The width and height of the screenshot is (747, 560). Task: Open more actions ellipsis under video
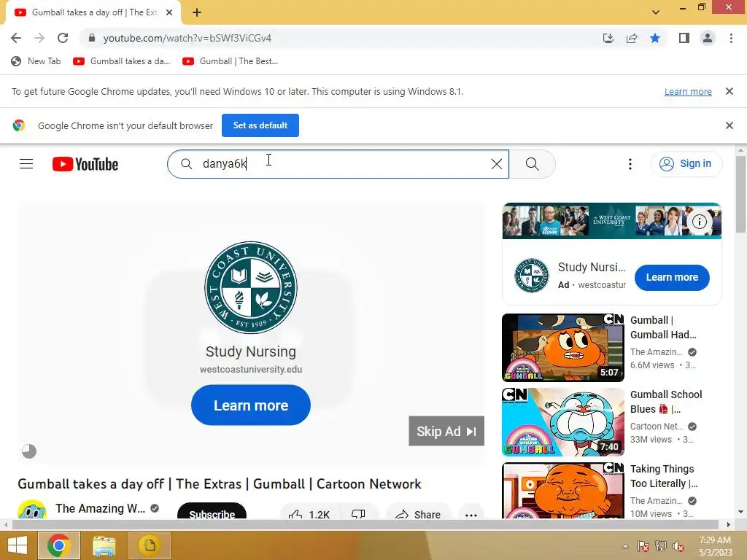[x=471, y=513]
